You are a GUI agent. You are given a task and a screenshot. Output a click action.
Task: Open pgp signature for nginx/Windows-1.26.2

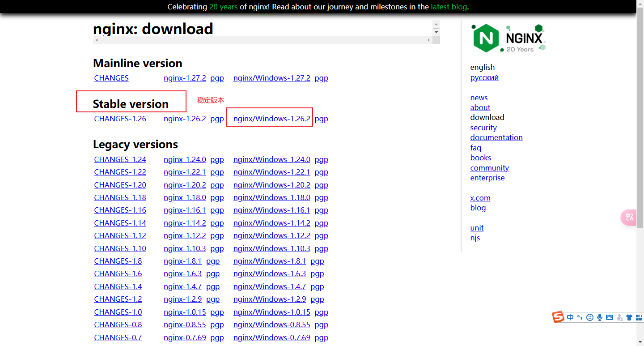tap(322, 119)
